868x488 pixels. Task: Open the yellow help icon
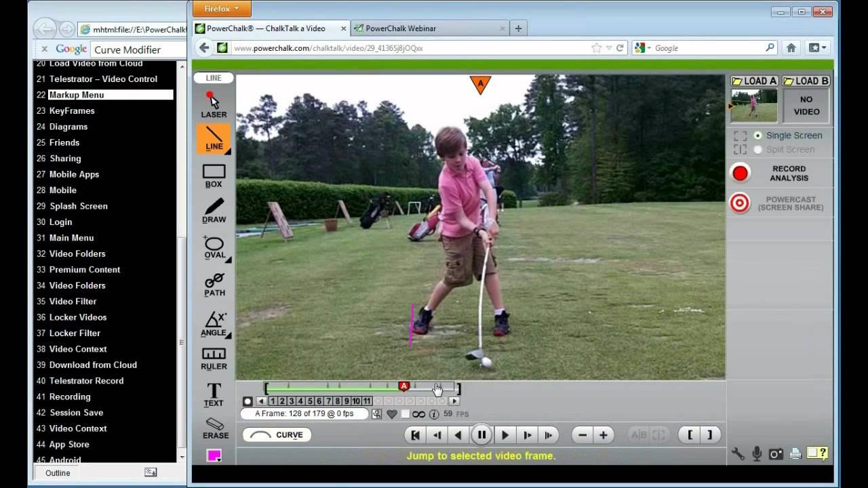(817, 453)
